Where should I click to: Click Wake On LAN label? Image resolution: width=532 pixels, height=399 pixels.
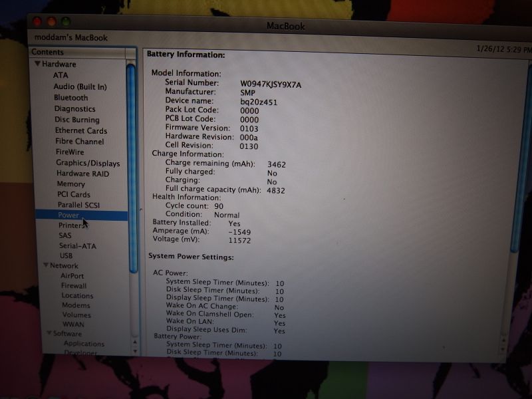click(x=190, y=321)
